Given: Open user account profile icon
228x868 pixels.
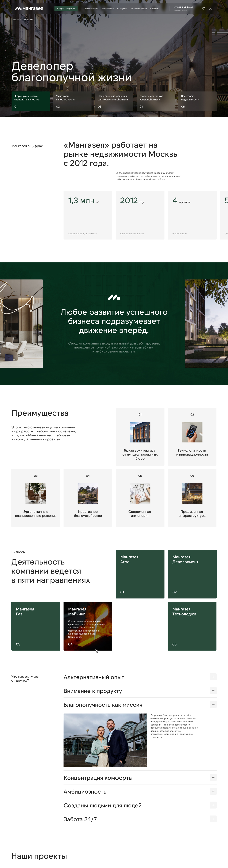Looking at the screenshot, I should click(211, 8).
